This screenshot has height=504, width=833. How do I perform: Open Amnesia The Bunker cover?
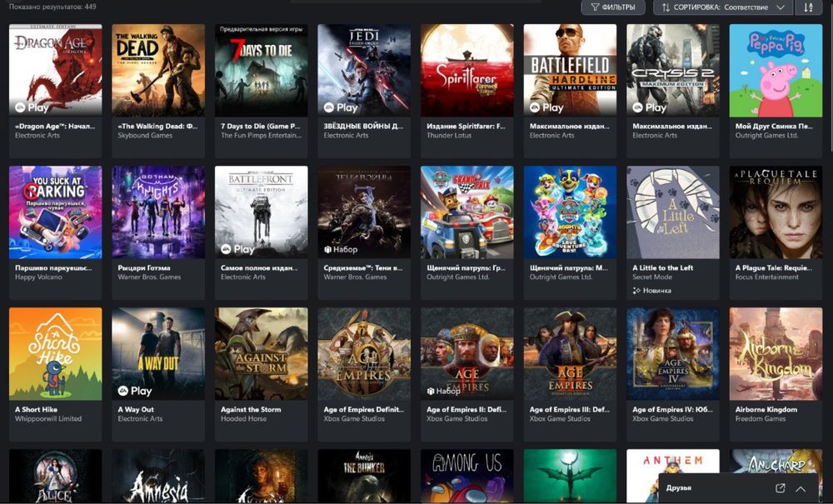[364, 476]
